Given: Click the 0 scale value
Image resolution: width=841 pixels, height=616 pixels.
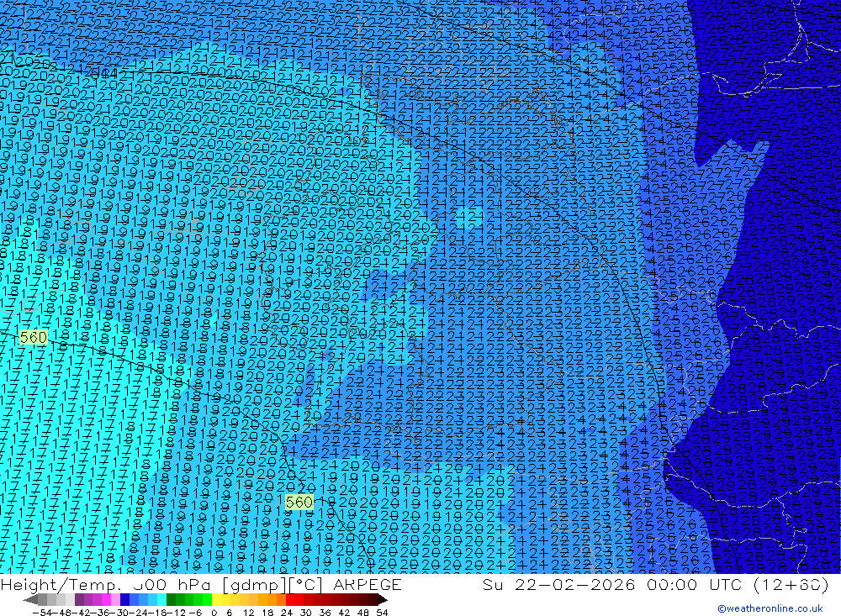Looking at the screenshot, I should (214, 613).
